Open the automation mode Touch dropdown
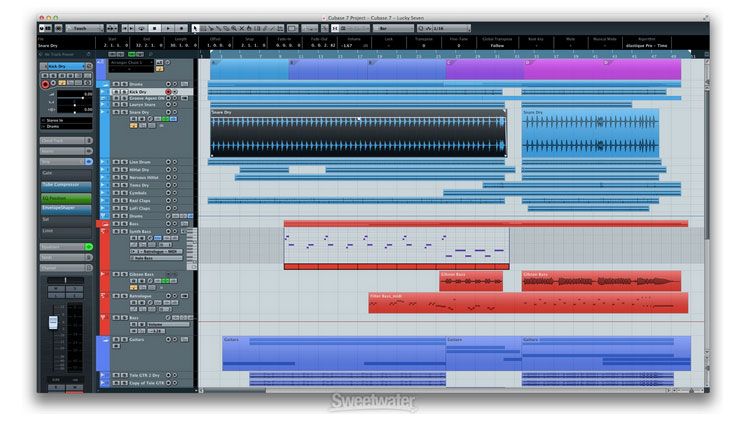 (85, 29)
